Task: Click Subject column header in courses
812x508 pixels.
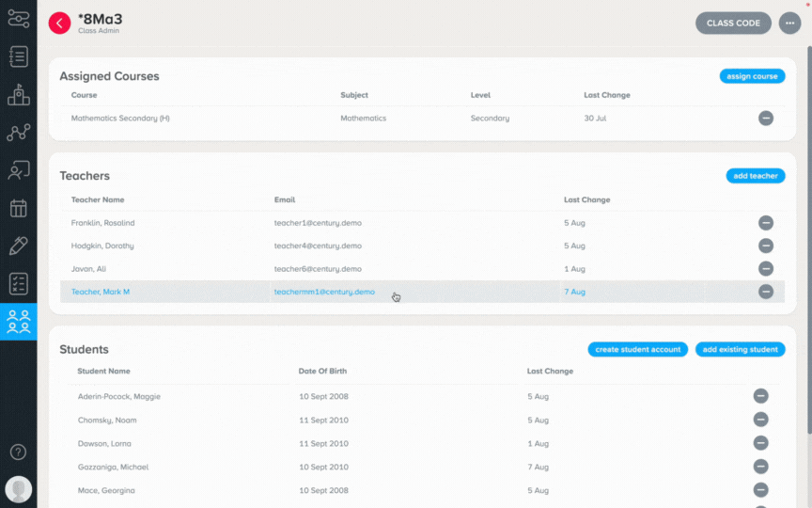Action: click(x=354, y=95)
